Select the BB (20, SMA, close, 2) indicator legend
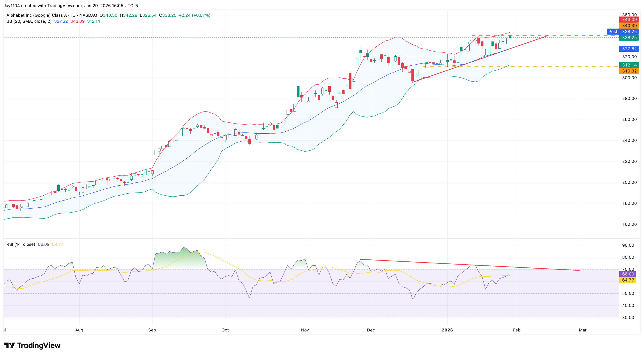644x356 pixels. [x=29, y=21]
